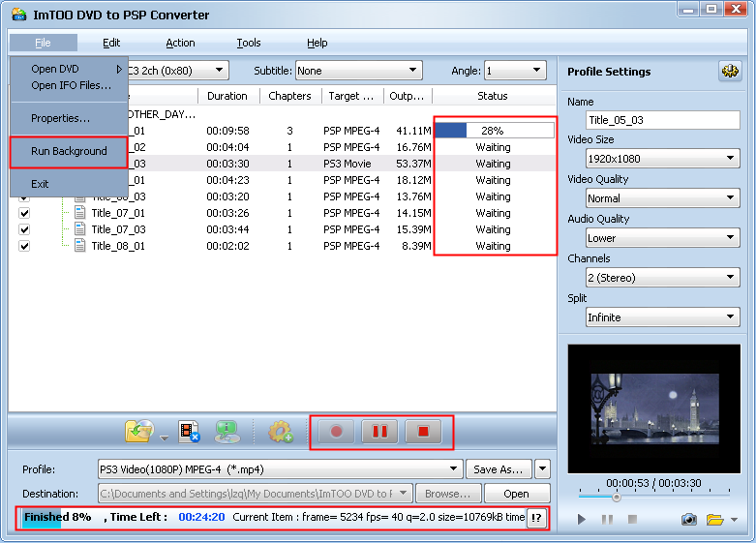Open the audio track dropdown (2ch 0x80)
The height and width of the screenshot is (543, 756).
(219, 71)
